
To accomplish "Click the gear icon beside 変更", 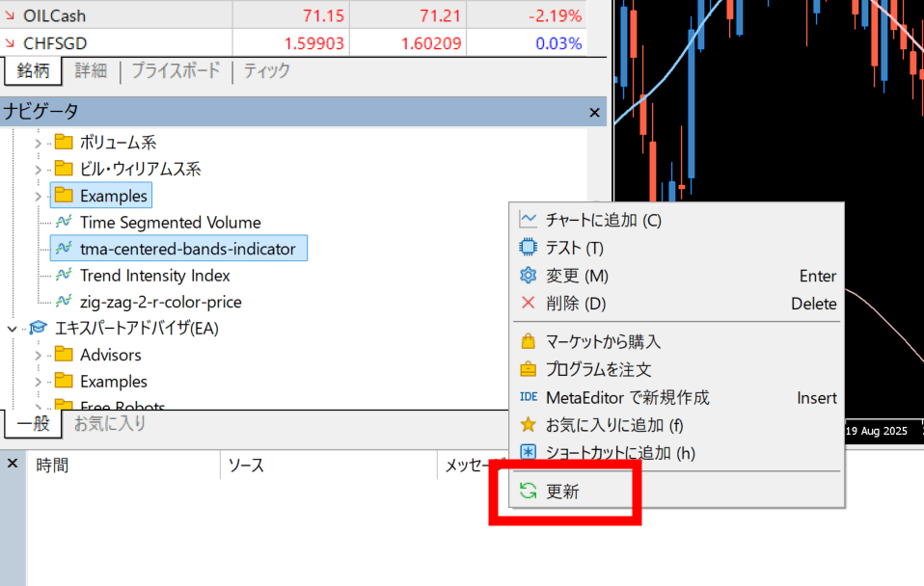I will 528,275.
